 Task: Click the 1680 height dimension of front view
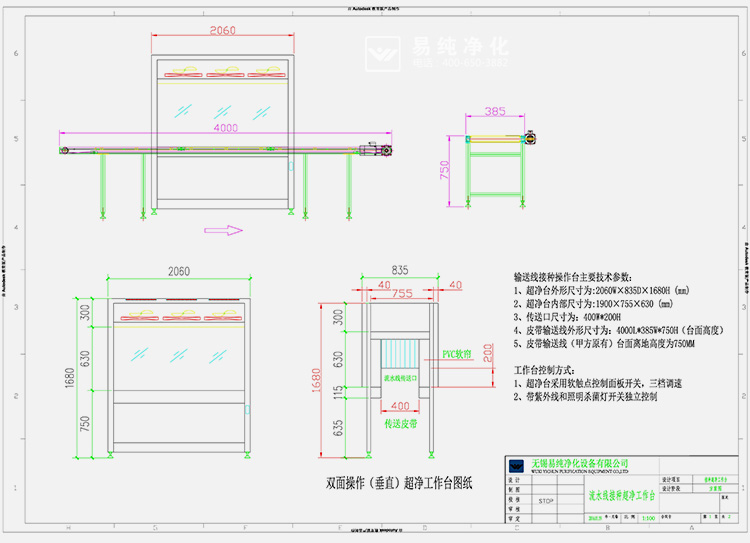tap(71, 382)
